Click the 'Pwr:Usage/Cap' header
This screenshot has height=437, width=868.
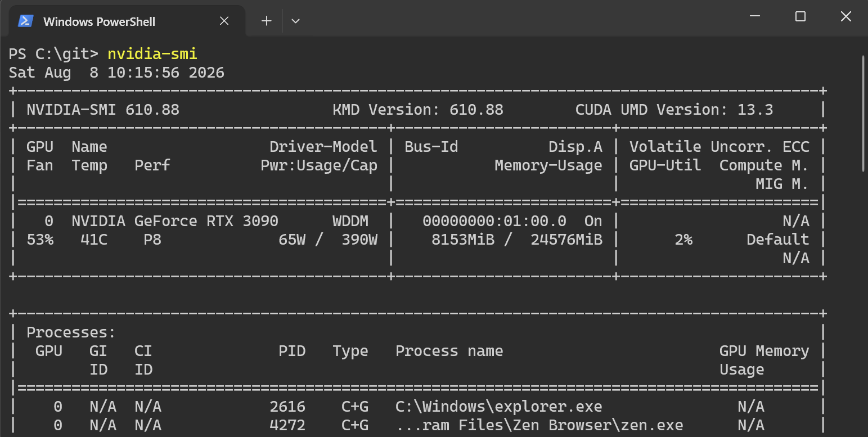(319, 165)
